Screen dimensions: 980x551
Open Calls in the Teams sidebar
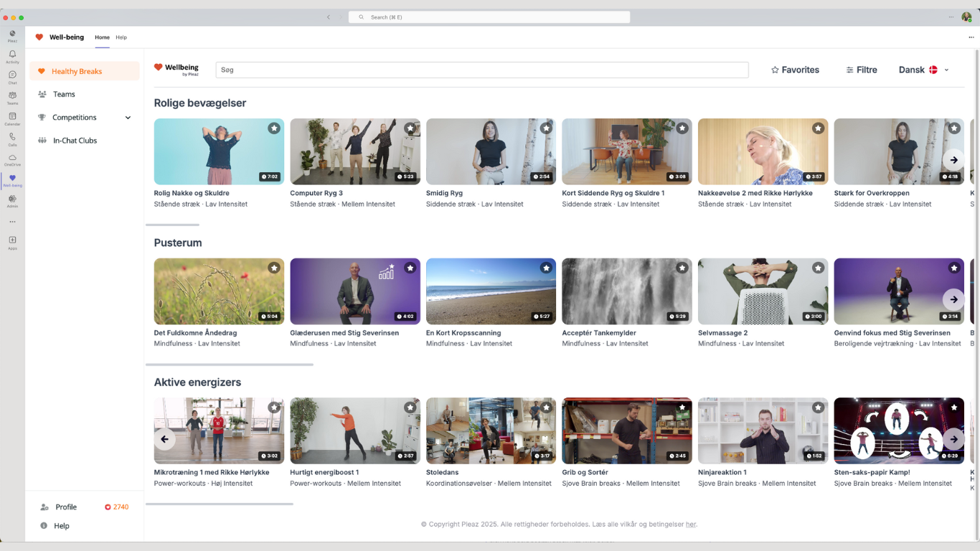click(x=12, y=139)
